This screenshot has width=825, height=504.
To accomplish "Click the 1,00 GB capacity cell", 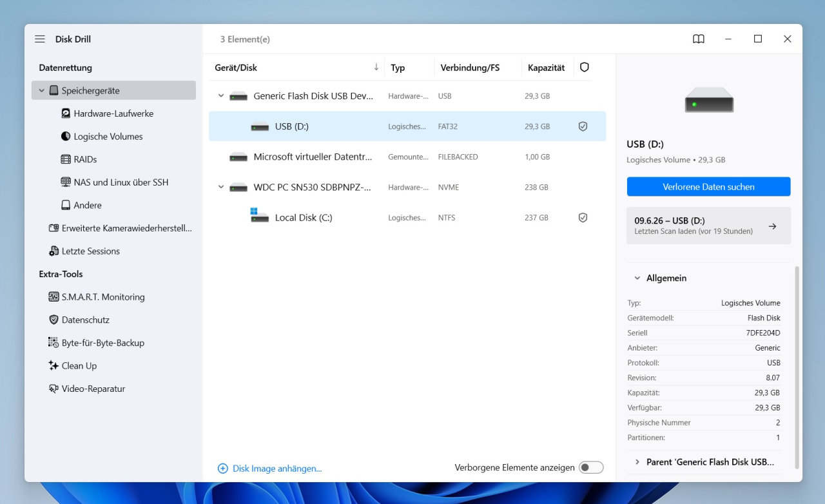I will point(538,157).
